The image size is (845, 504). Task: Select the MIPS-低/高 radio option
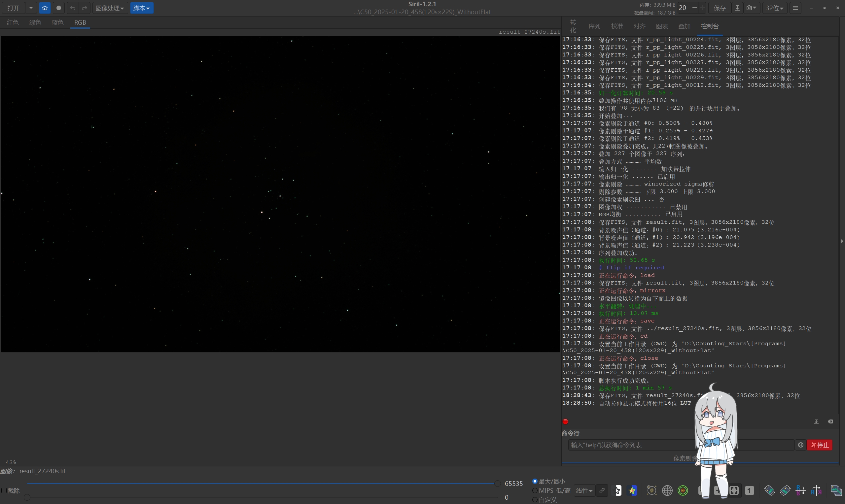pos(535,490)
